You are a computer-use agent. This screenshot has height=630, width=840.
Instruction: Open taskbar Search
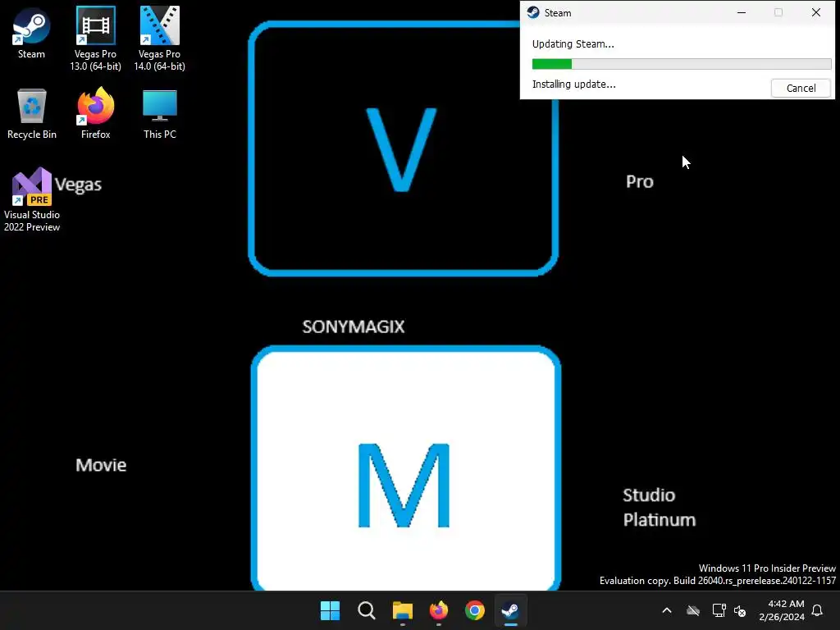point(367,610)
